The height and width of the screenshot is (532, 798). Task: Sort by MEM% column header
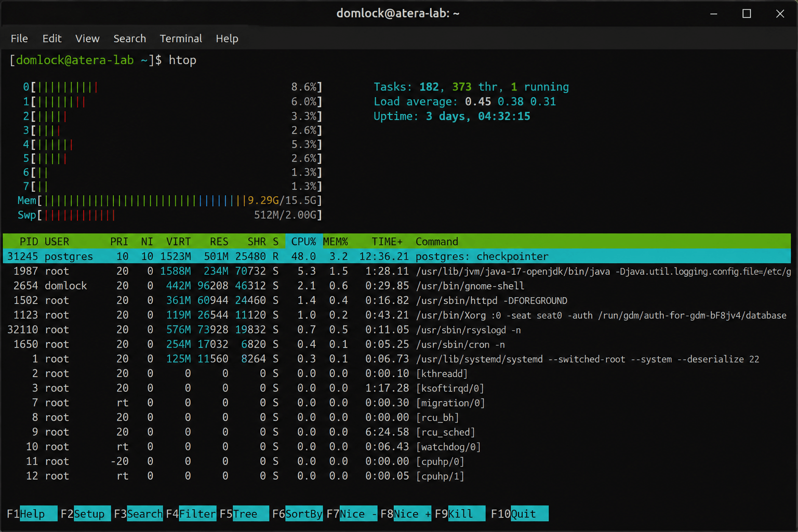(x=336, y=242)
